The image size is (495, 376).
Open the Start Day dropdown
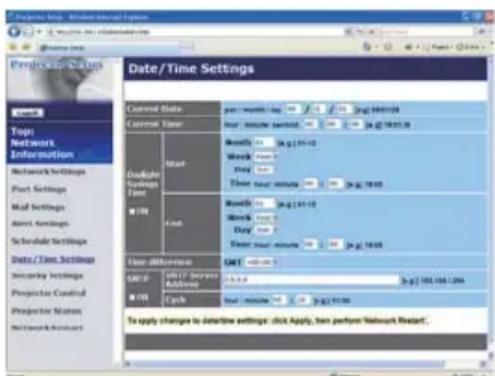[264, 170]
